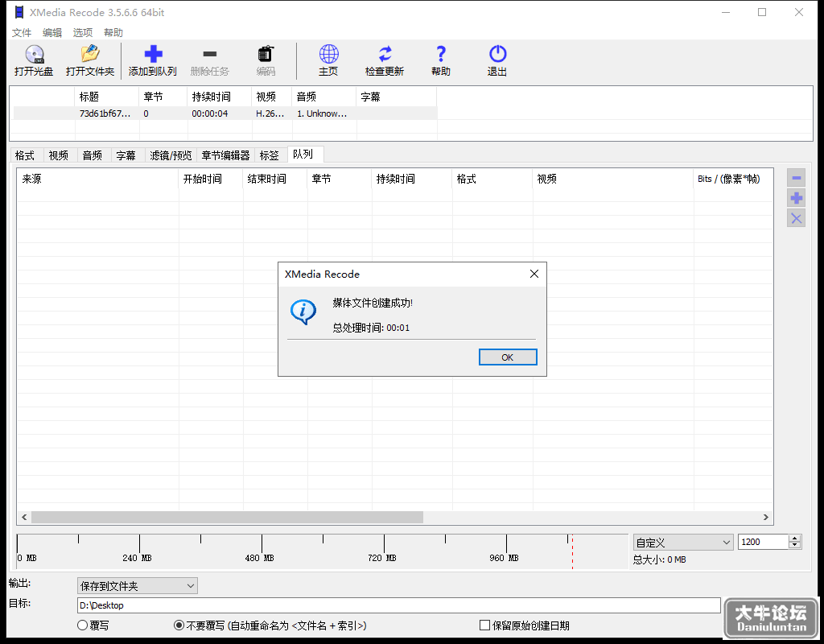Click the 打开光盘 disc icon
This screenshot has height=644, width=824.
point(34,54)
